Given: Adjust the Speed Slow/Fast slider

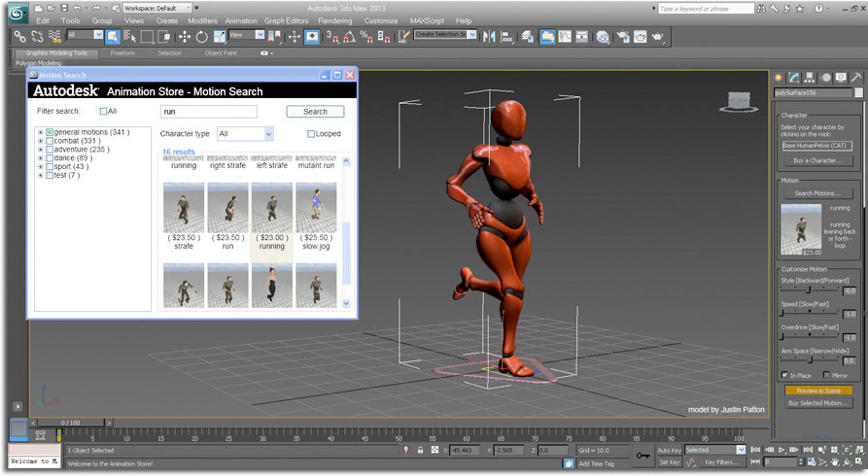Looking at the screenshot, I should click(809, 314).
